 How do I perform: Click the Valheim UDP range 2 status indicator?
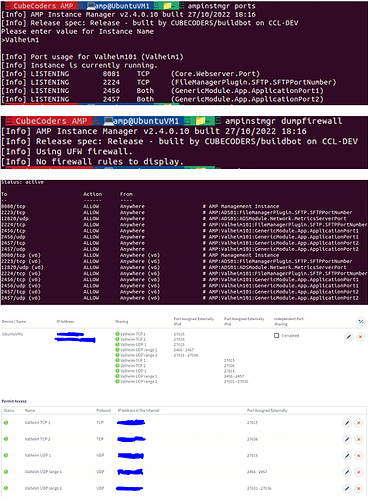tap(6, 488)
